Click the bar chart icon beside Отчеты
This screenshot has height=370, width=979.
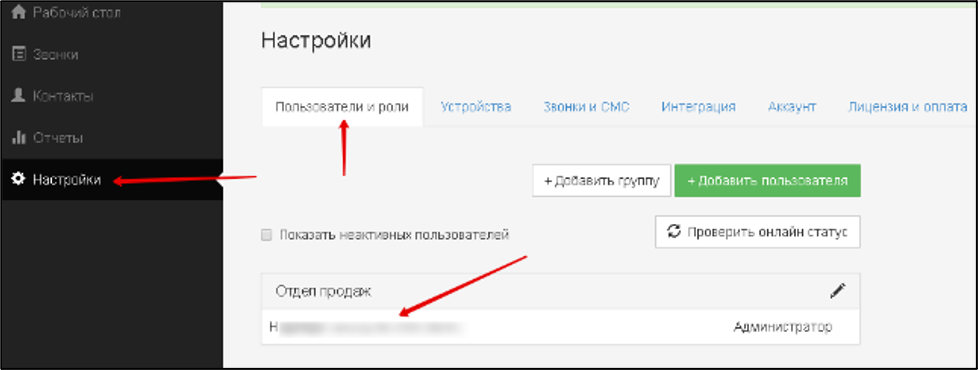[x=19, y=137]
